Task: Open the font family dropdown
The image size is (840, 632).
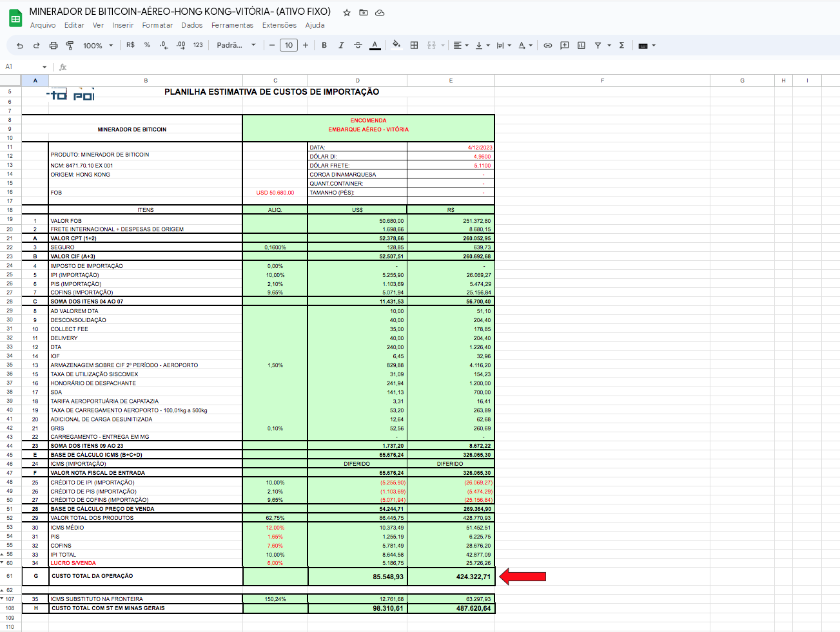Action: click(236, 45)
